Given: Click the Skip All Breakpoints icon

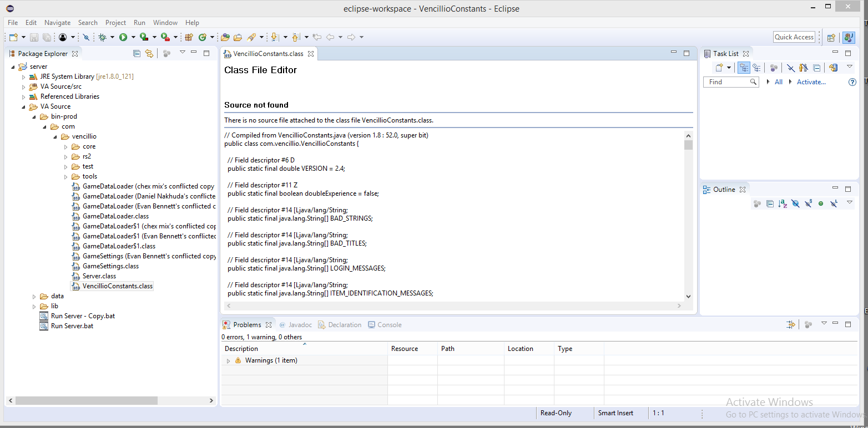Looking at the screenshot, I should [86, 37].
